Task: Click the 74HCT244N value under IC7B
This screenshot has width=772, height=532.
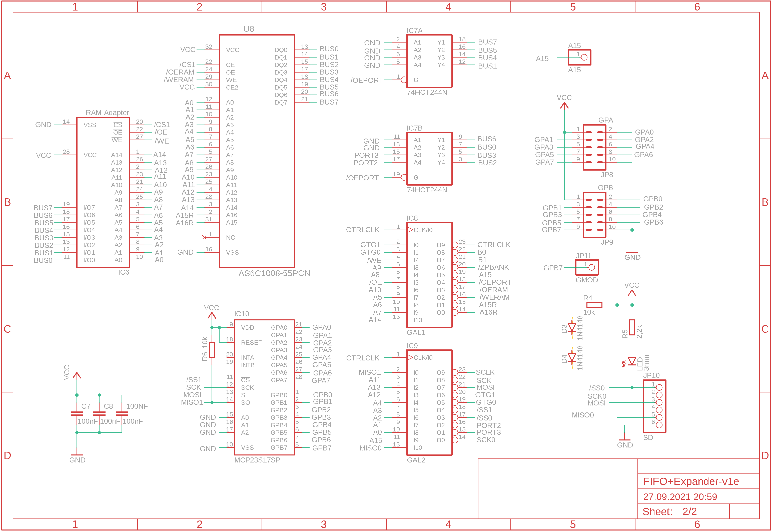Action: (427, 190)
